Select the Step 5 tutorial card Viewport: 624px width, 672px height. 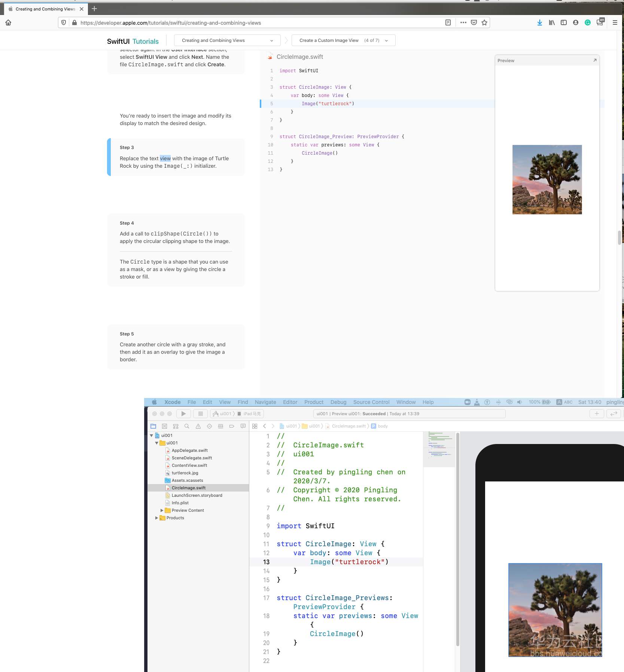click(176, 347)
